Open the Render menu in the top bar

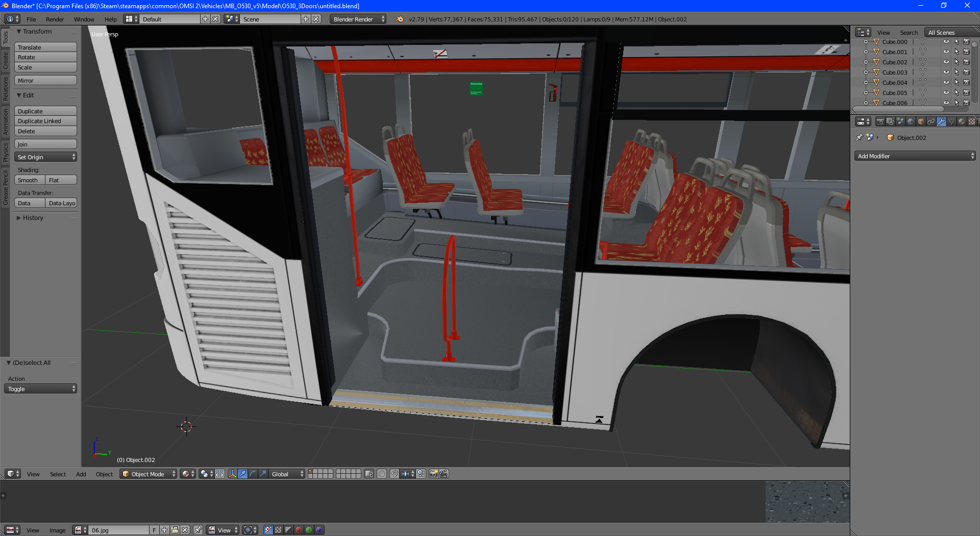point(55,19)
